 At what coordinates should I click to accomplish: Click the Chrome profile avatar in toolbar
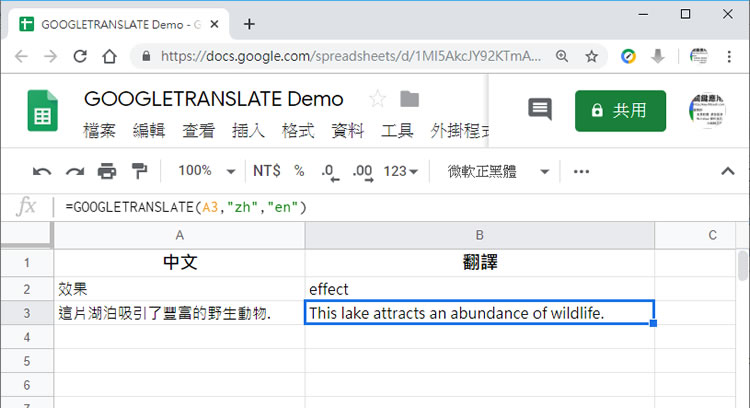click(x=699, y=56)
